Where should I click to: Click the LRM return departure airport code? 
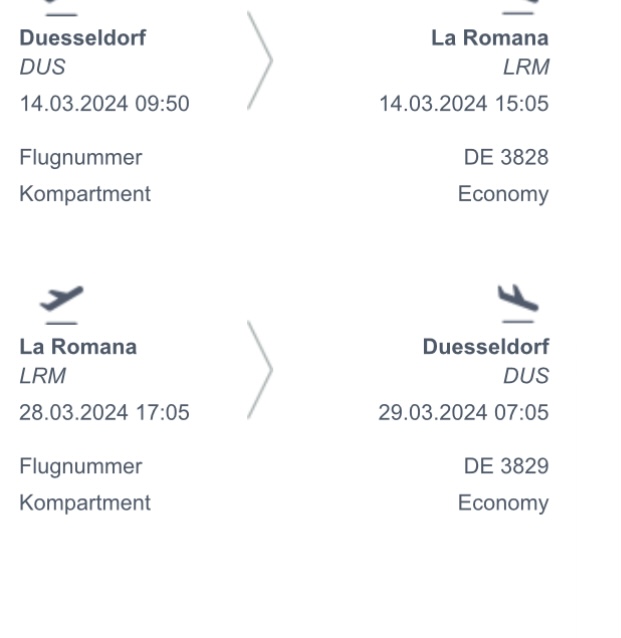click(x=42, y=376)
